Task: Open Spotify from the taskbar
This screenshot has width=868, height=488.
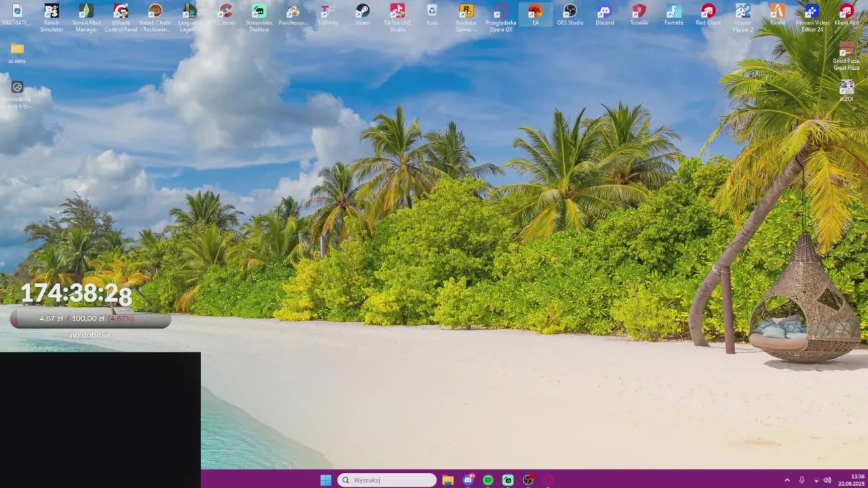Action: [x=488, y=480]
